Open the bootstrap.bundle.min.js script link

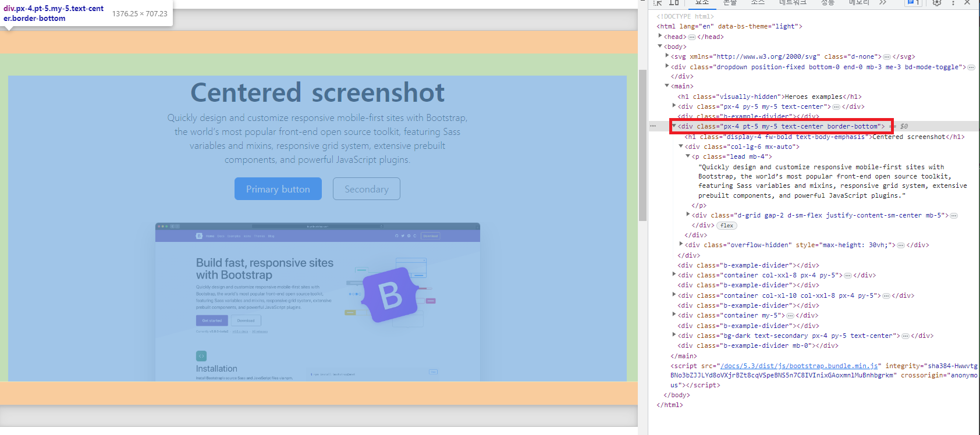[x=799, y=366]
